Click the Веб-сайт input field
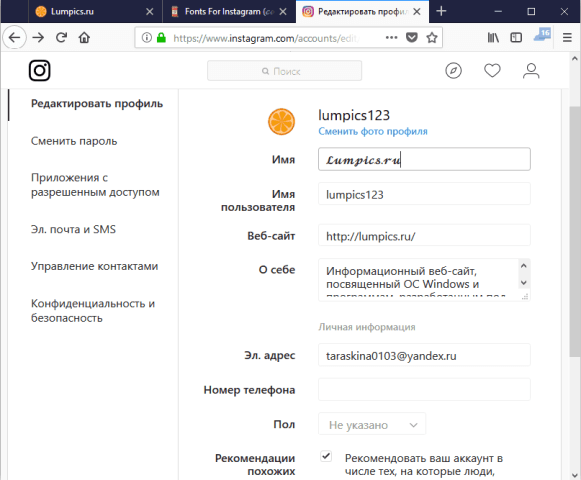 pos(424,235)
